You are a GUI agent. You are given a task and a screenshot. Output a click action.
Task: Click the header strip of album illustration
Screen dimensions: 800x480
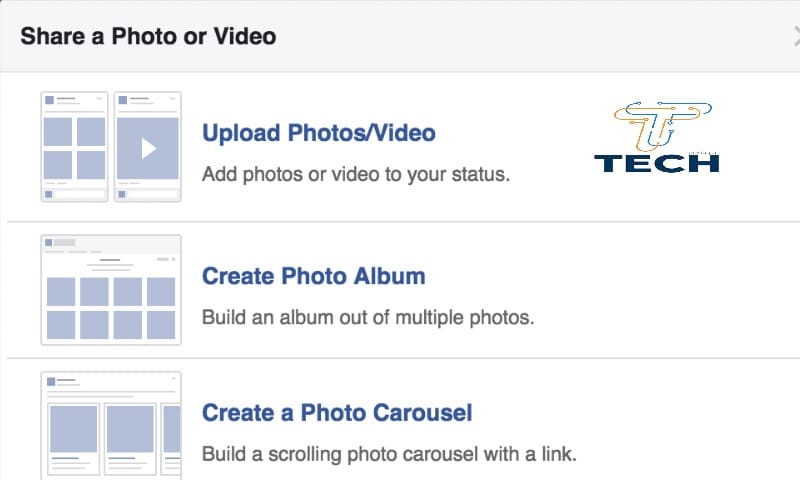111,244
